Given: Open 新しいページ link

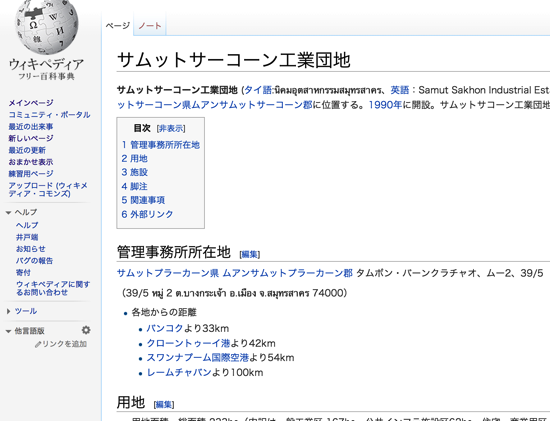Looking at the screenshot, I should tap(31, 138).
